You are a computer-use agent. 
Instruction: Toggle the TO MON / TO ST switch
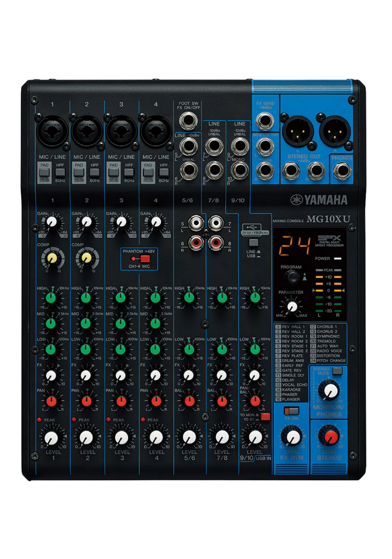265,417
